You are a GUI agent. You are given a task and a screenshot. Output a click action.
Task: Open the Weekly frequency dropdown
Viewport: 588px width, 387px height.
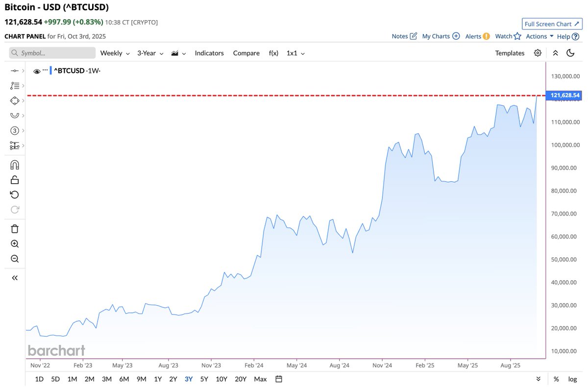pos(115,53)
